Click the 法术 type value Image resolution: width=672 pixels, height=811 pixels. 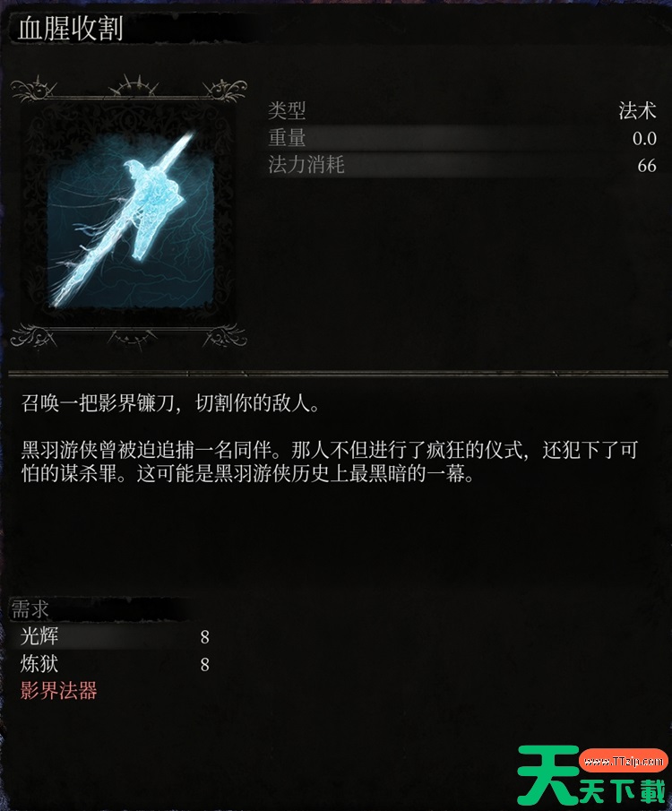tap(637, 111)
